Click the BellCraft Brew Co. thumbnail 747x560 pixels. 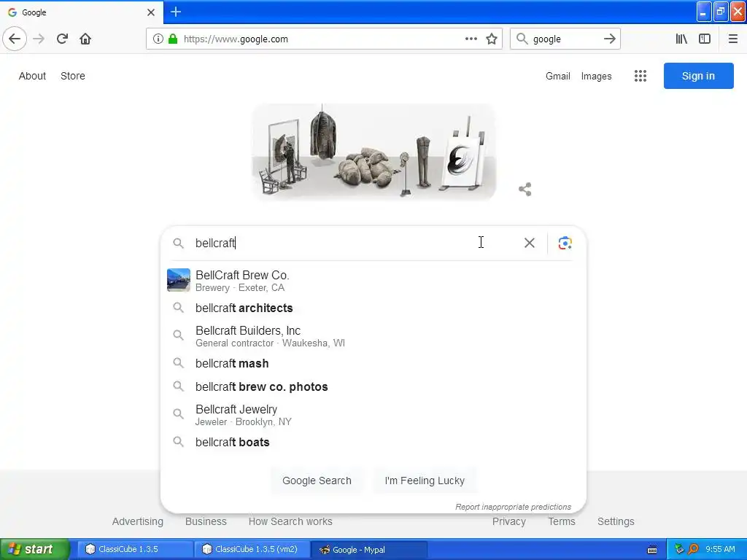coord(179,280)
